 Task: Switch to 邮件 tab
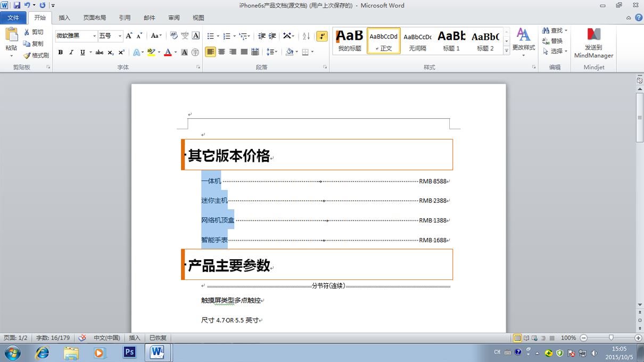click(x=150, y=18)
